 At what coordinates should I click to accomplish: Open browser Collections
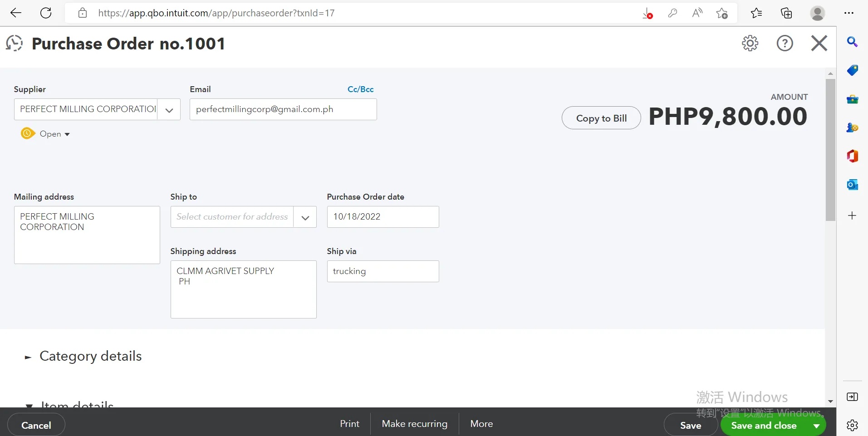coord(786,13)
